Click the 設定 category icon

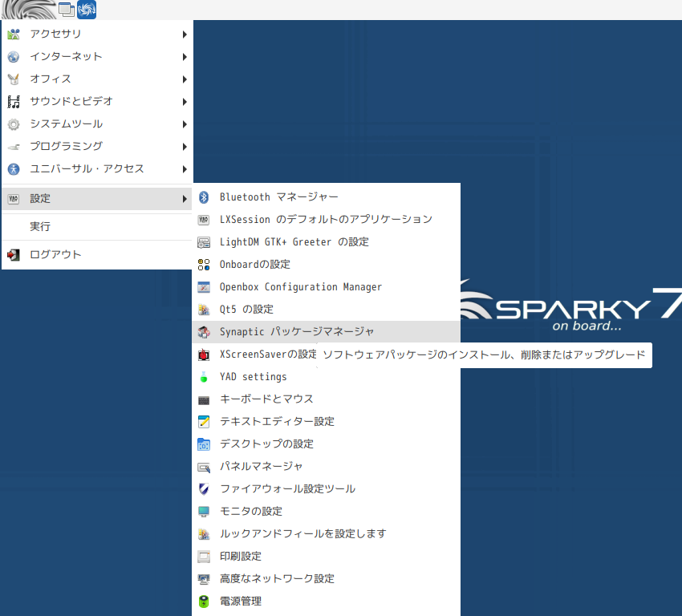14,199
